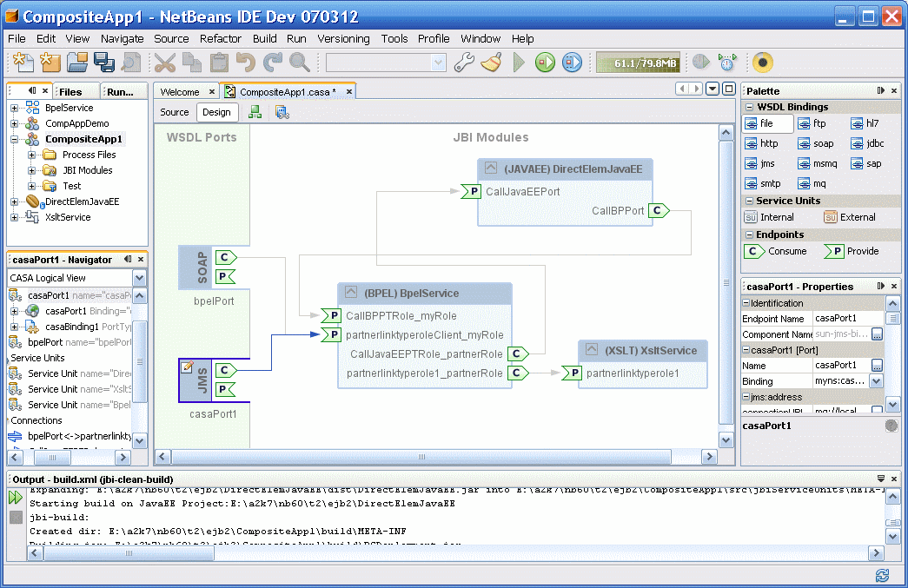Expand the Process Files folder
The height and width of the screenshot is (588, 908).
[32, 155]
